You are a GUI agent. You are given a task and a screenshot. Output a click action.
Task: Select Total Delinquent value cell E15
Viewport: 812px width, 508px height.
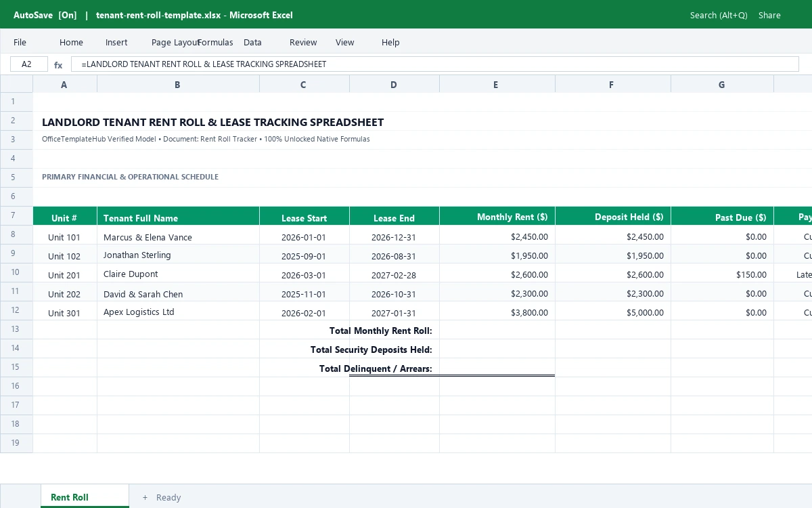click(497, 368)
